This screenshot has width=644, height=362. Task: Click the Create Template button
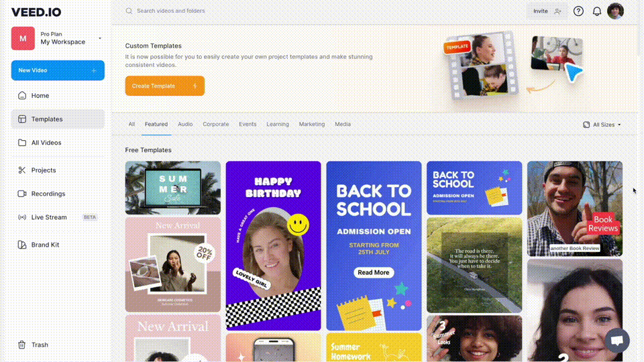point(165,86)
